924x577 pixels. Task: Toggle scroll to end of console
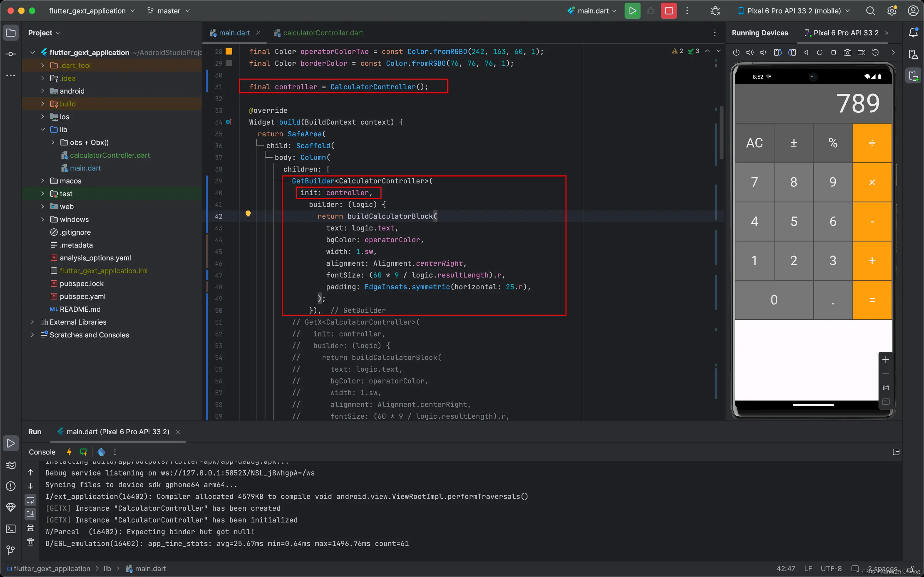click(x=31, y=514)
